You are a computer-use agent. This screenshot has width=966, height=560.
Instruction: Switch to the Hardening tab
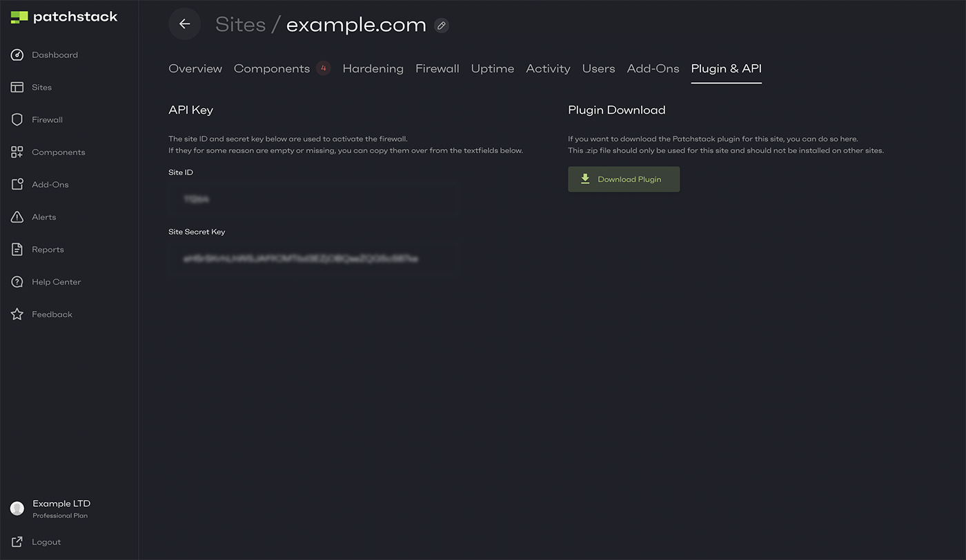coord(373,68)
